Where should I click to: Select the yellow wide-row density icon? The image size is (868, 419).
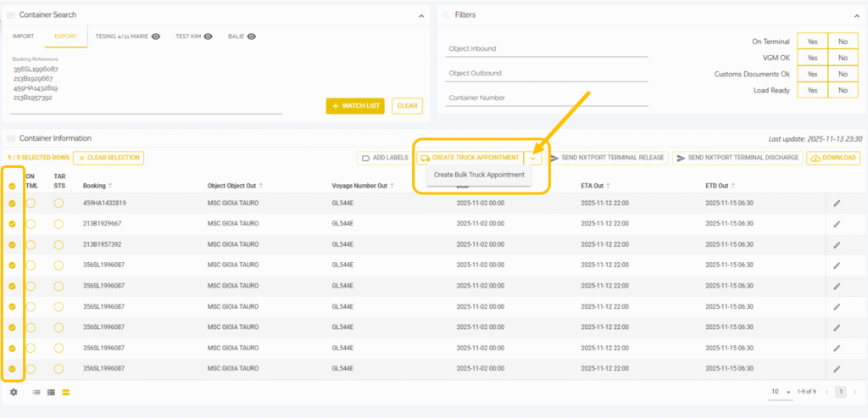(x=66, y=392)
